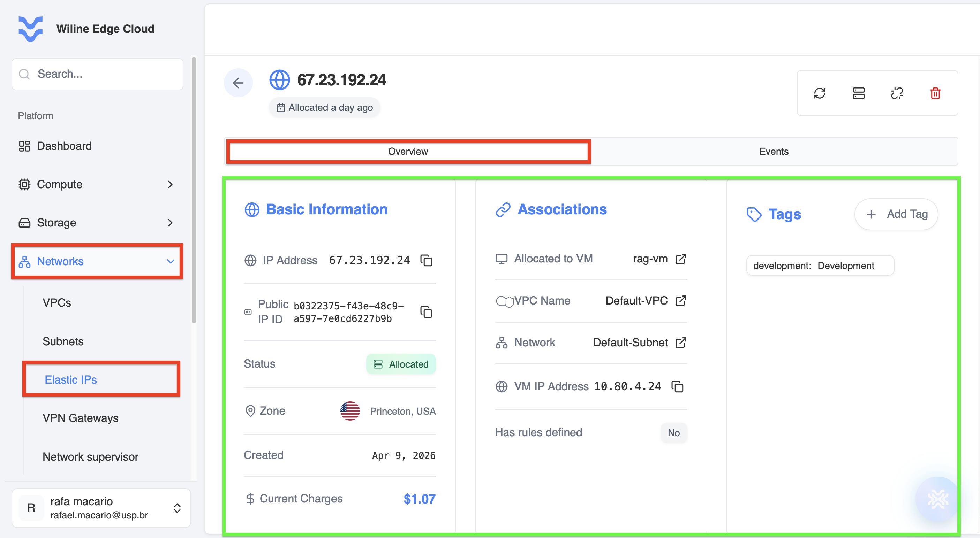Collapse the Networks menu chevron

pyautogui.click(x=171, y=262)
